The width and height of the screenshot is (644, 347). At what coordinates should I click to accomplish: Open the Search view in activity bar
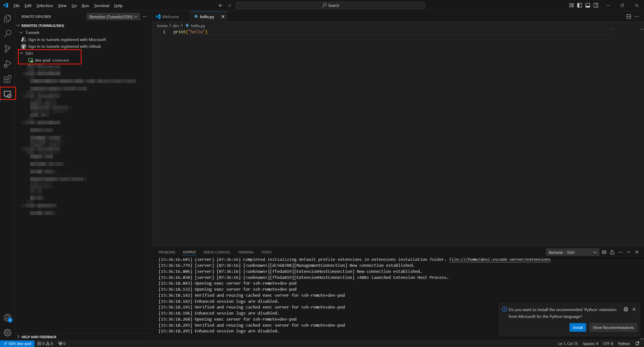tap(8, 33)
